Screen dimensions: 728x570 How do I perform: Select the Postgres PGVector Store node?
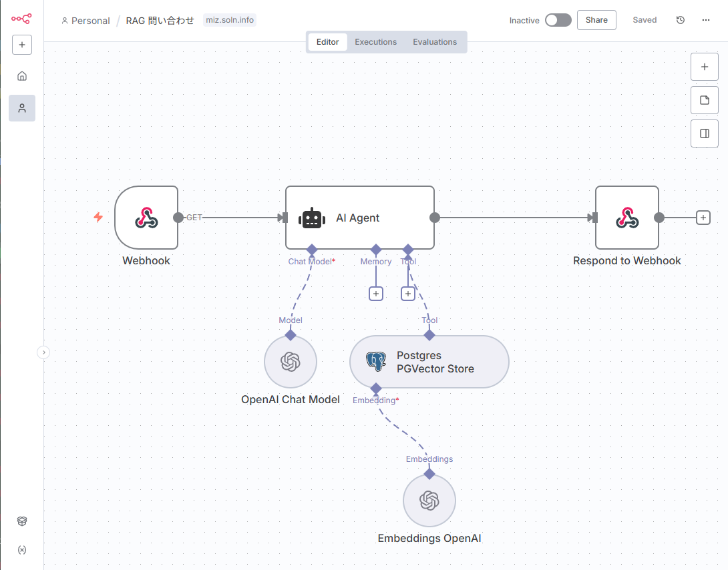click(429, 362)
